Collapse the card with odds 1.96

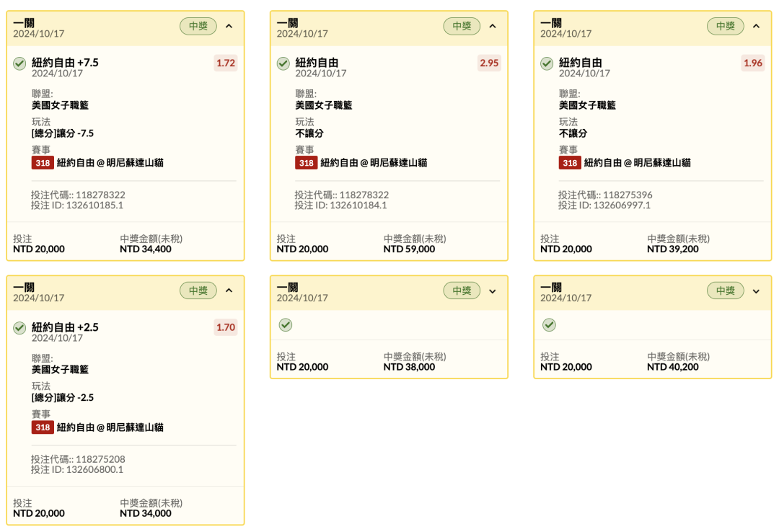(756, 27)
